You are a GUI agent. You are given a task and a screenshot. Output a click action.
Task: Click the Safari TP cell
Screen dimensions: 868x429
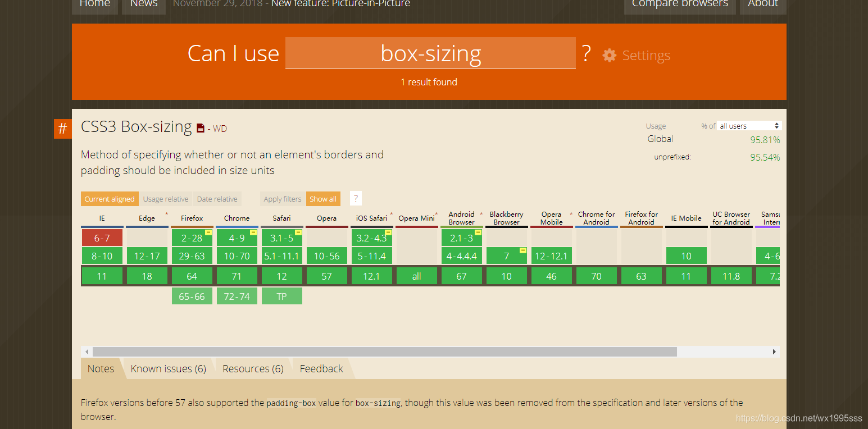point(282,296)
